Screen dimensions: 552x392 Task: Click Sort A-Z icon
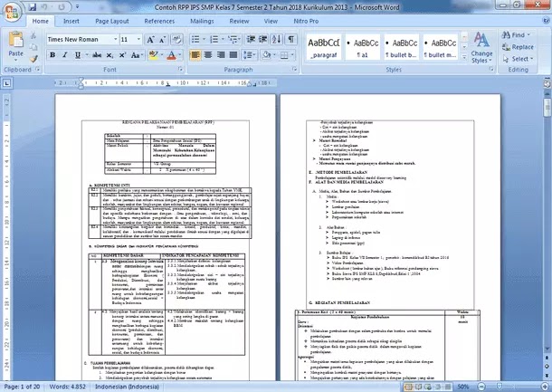click(x=277, y=39)
